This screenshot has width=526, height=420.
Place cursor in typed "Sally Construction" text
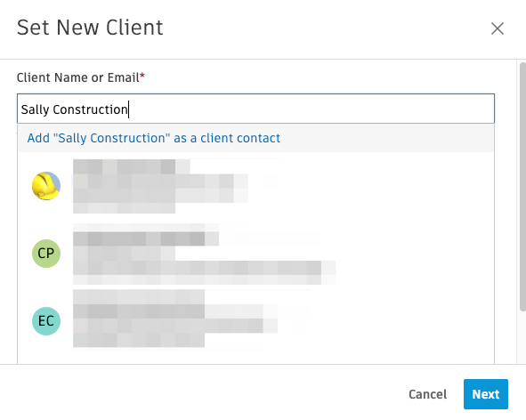74,109
